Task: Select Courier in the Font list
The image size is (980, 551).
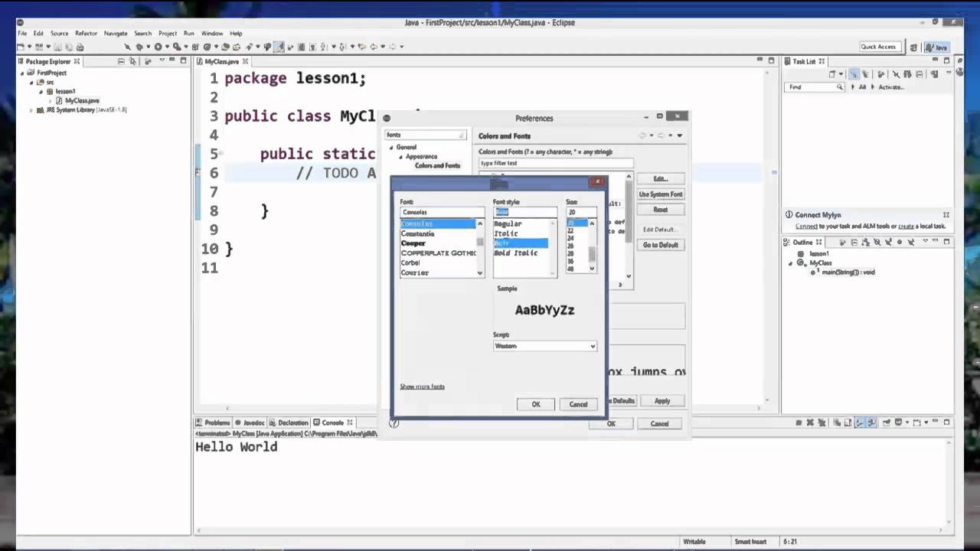Action: (x=415, y=272)
